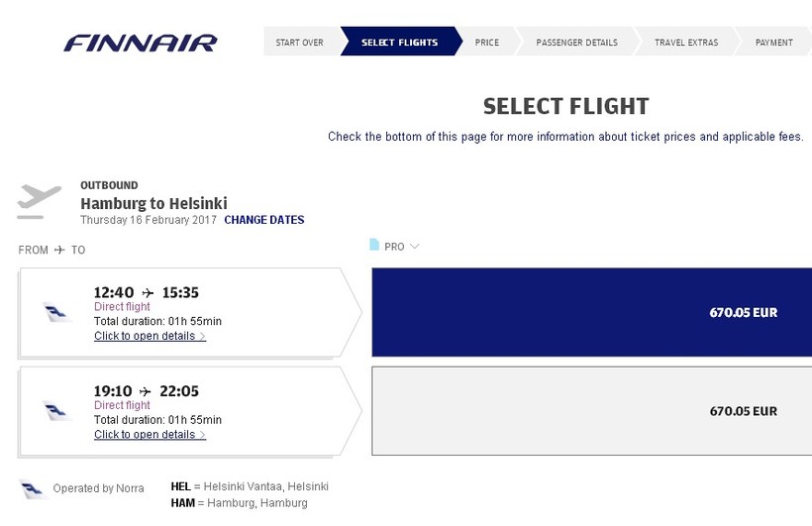Click the Finnair tail icon on 12:40 flight
Image resolution: width=812 pixels, height=526 pixels.
[57, 313]
